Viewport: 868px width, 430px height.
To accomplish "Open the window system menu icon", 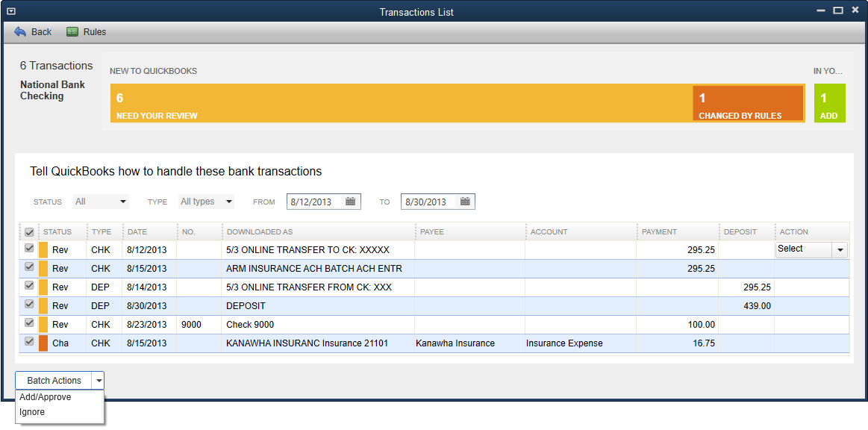I will [10, 11].
